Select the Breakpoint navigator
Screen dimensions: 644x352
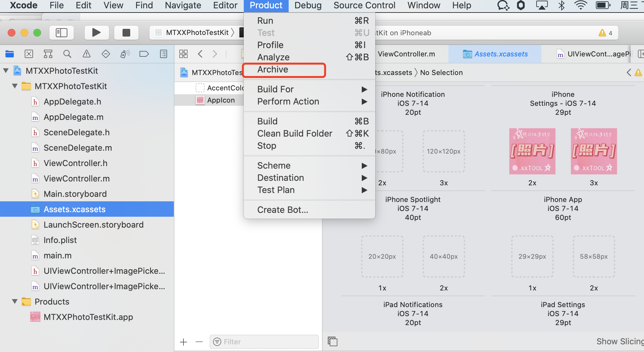144,54
